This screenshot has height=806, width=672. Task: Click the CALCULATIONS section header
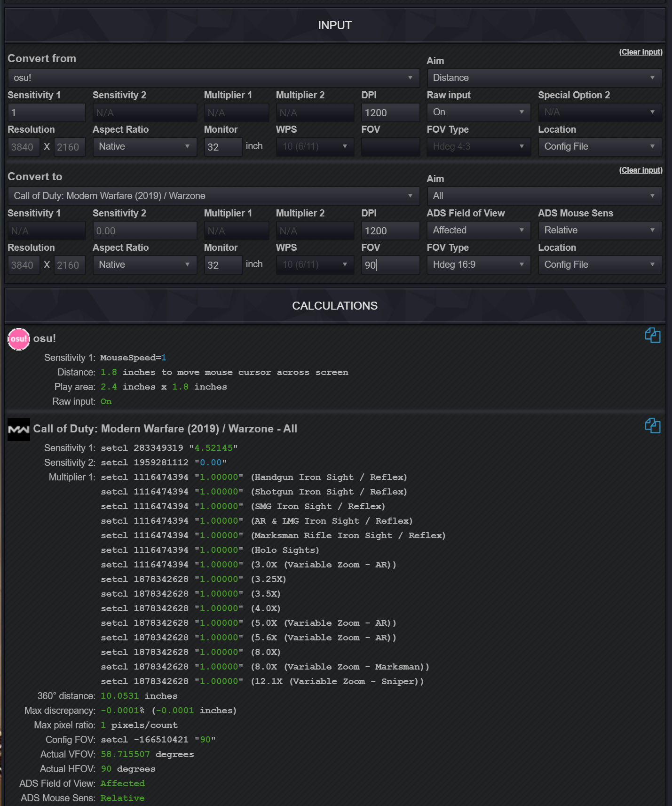(335, 306)
